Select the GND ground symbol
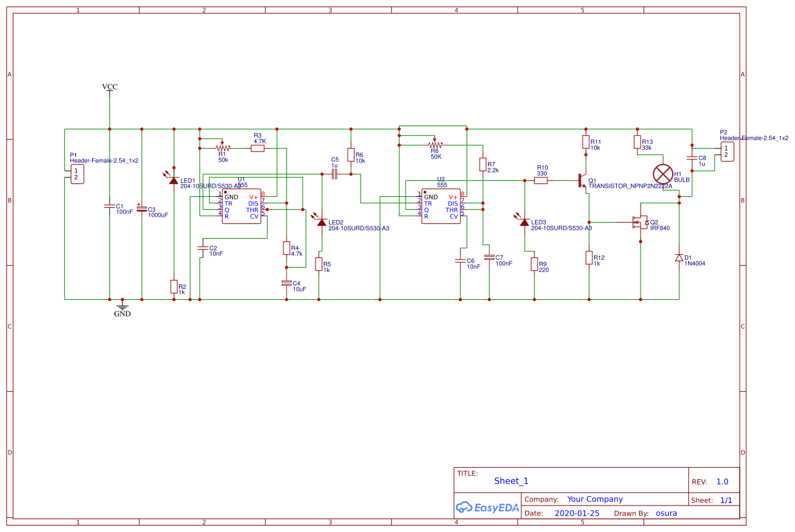The height and width of the screenshot is (532, 795). pyautogui.click(x=122, y=309)
